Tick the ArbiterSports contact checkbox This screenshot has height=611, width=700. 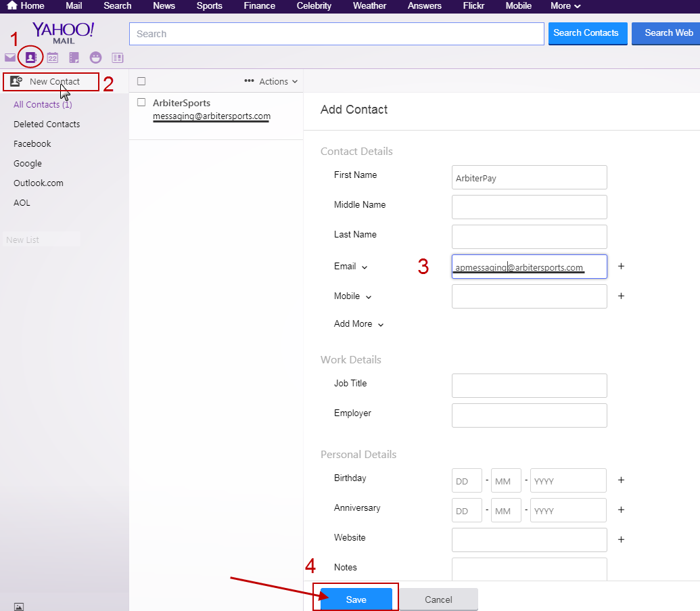pyautogui.click(x=141, y=102)
